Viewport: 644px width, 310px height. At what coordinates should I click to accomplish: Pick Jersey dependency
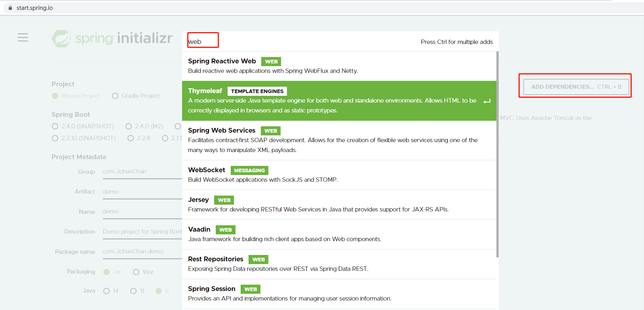coord(339,205)
